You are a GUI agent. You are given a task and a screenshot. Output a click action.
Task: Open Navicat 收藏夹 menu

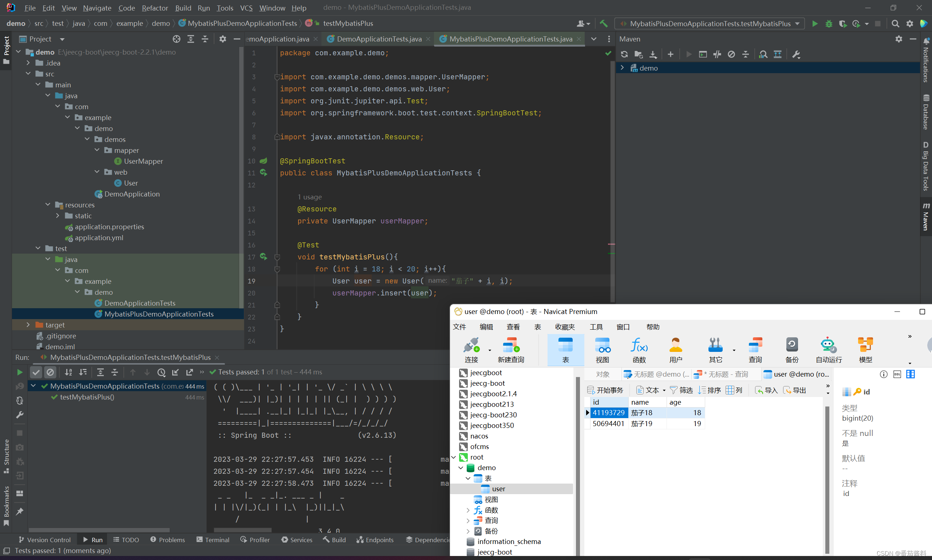[565, 327]
